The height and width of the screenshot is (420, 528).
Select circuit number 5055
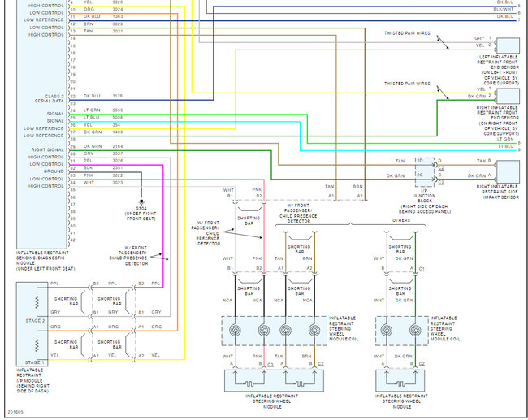click(x=118, y=110)
